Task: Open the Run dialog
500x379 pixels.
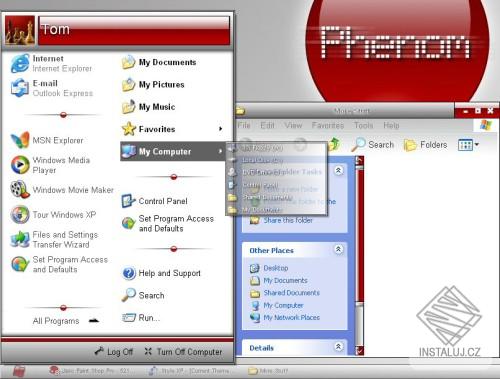Action: coord(141,318)
